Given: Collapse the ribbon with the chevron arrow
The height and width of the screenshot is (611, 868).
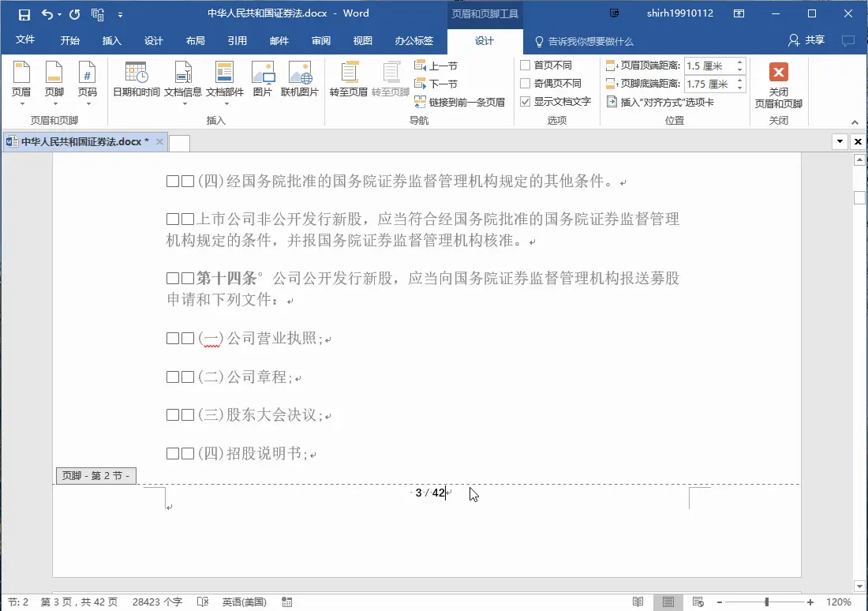Looking at the screenshot, I should pos(855,122).
